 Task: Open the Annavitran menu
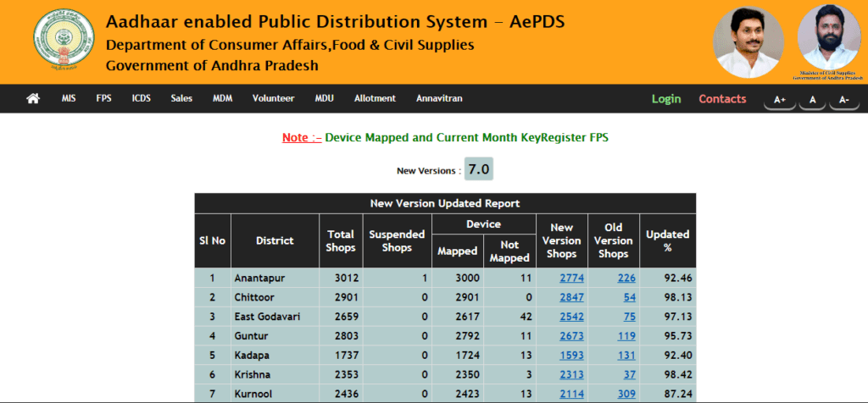(x=439, y=98)
